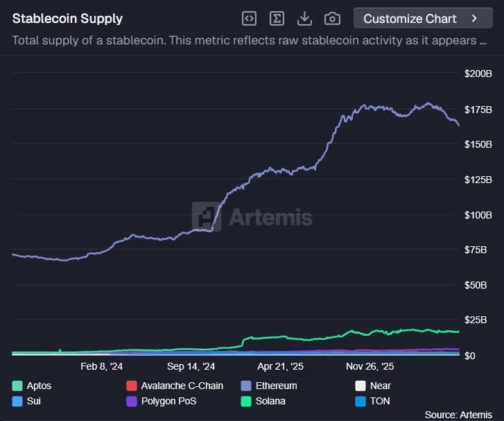Viewport: 504px width, 421px height.
Task: Hide the Near legend series
Action: coord(373,386)
